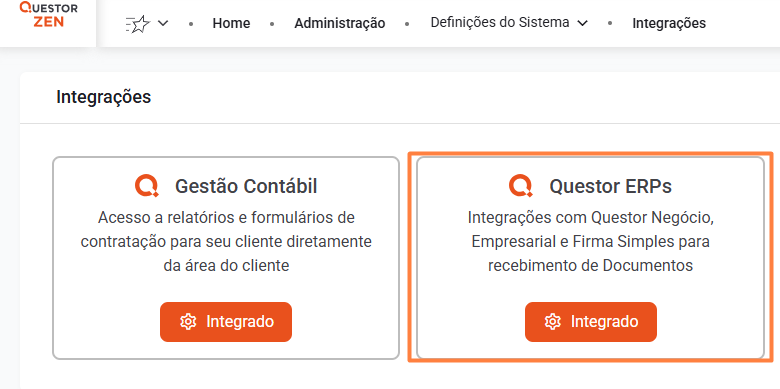Click the Integrado button under Gestão Contábil

coord(226,322)
